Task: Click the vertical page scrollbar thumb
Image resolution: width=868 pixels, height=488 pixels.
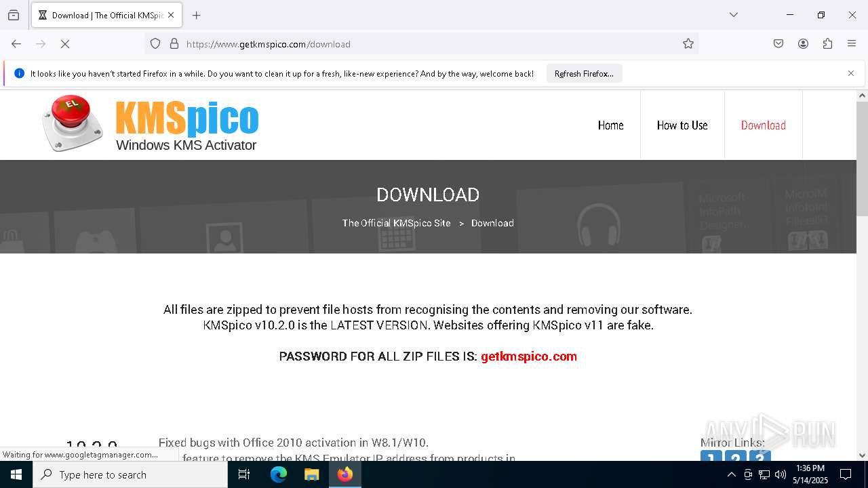Action: coord(862,159)
